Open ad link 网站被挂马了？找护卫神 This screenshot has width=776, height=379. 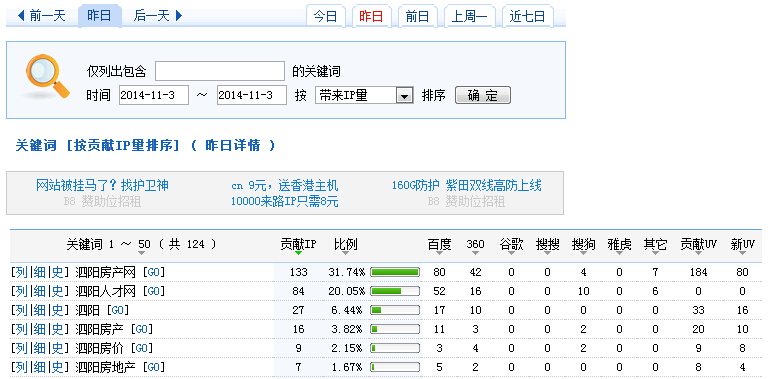[102, 186]
